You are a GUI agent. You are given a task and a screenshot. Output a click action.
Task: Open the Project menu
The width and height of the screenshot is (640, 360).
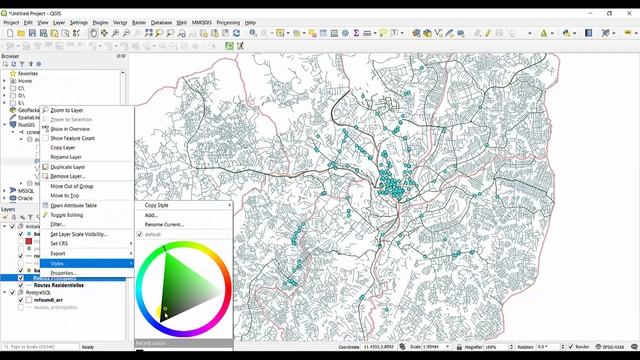(x=11, y=22)
